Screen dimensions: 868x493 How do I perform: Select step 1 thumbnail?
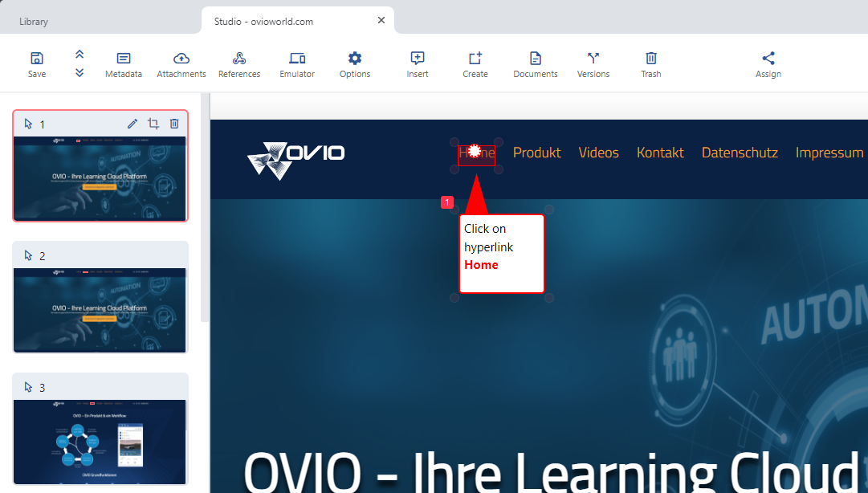(100, 178)
